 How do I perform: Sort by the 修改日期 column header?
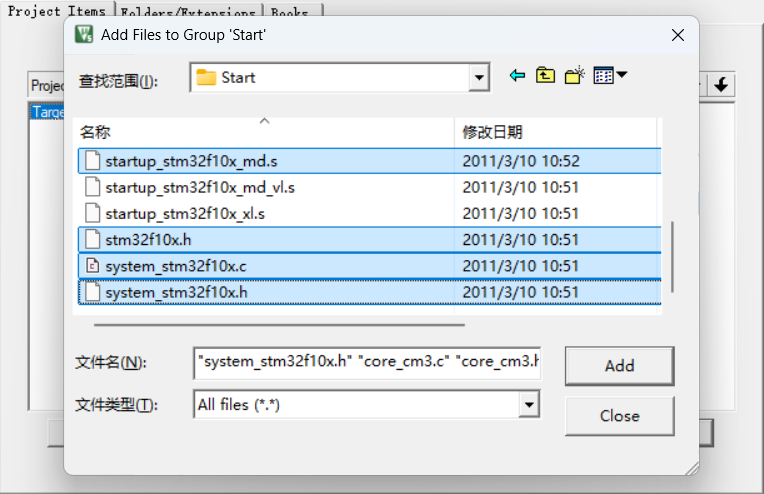555,132
